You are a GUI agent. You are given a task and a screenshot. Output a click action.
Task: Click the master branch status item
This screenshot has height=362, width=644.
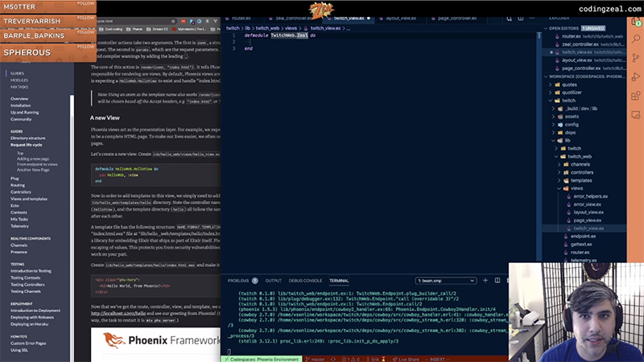coord(315,359)
